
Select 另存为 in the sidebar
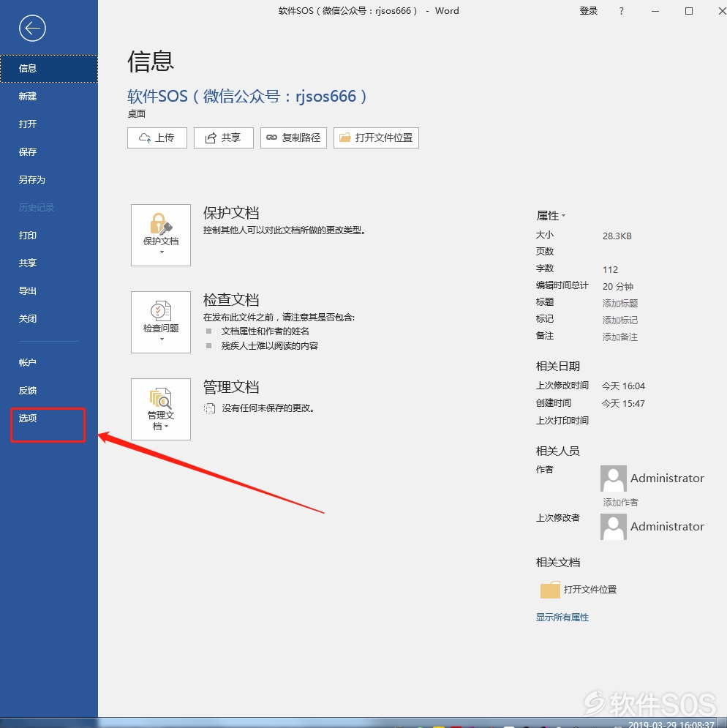tap(49, 180)
